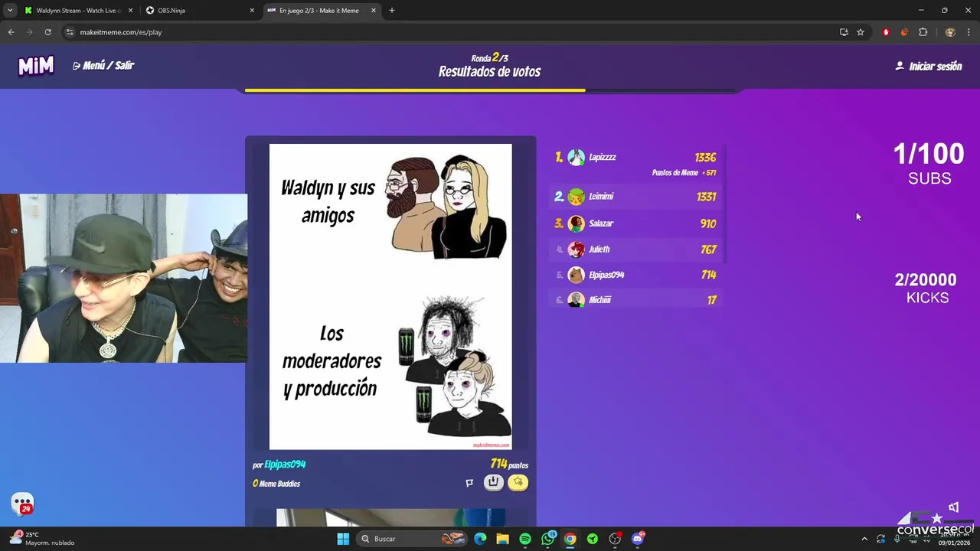
Task: Click the taskbar date 09/01/2026
Action: point(954,543)
